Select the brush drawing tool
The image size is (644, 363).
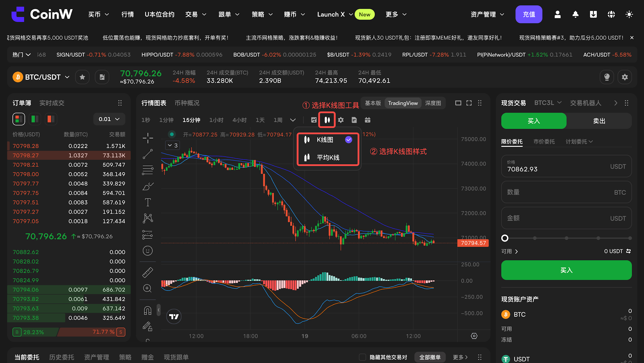tap(148, 187)
